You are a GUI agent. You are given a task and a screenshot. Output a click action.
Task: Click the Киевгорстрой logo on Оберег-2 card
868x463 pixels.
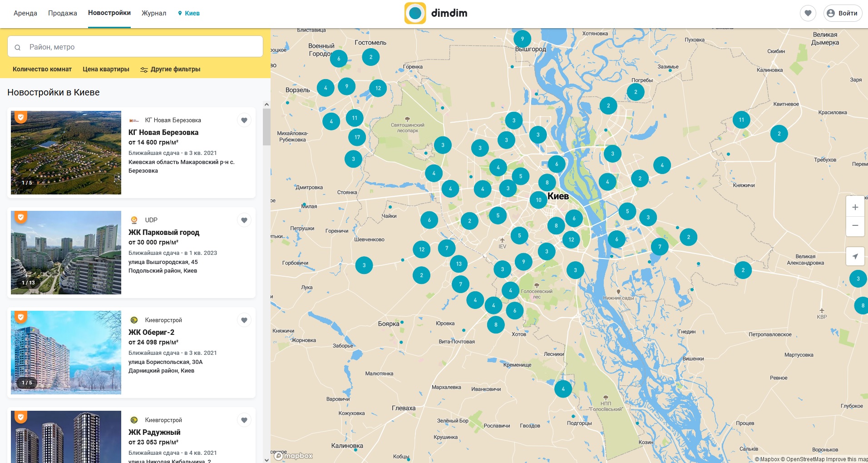coord(134,320)
